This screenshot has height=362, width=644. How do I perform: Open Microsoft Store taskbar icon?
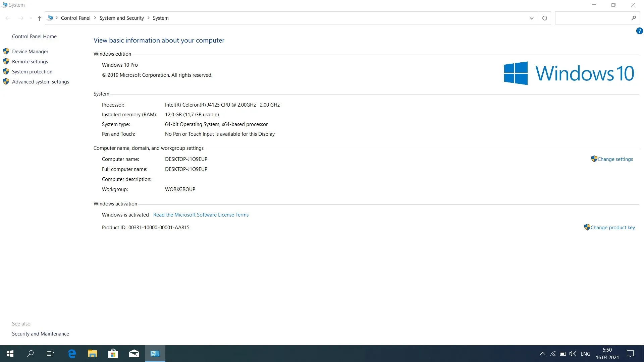click(x=113, y=354)
